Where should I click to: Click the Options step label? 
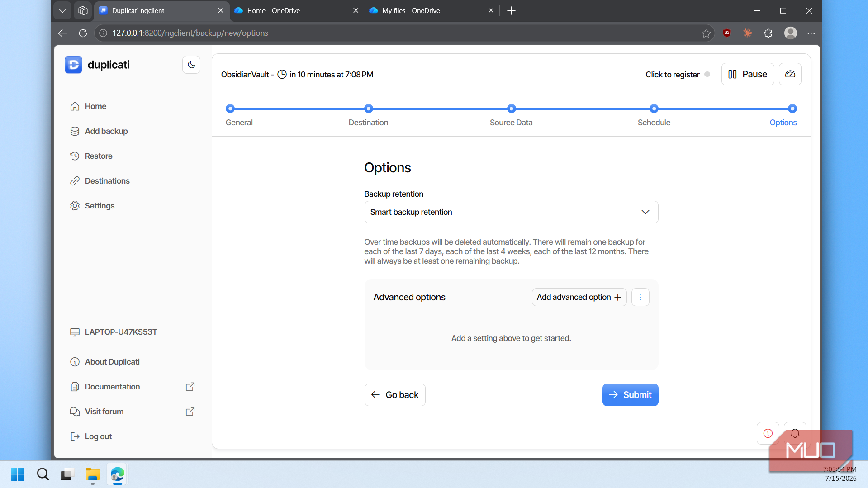click(x=783, y=123)
